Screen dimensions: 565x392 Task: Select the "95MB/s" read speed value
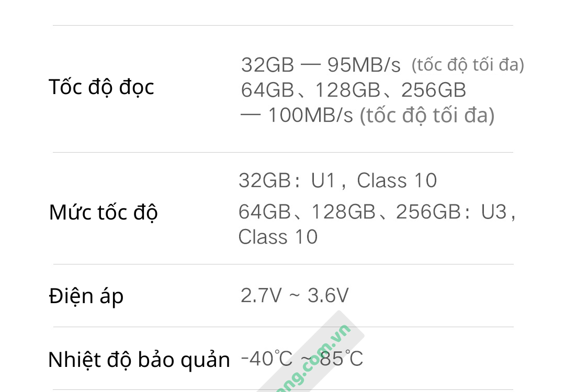[x=364, y=65]
